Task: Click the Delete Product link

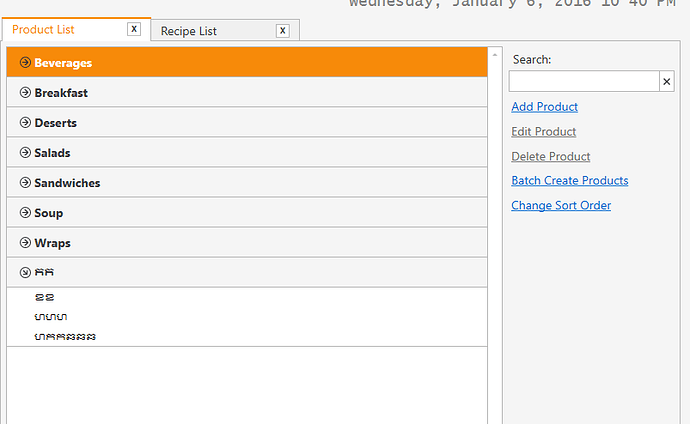Action: tap(551, 156)
